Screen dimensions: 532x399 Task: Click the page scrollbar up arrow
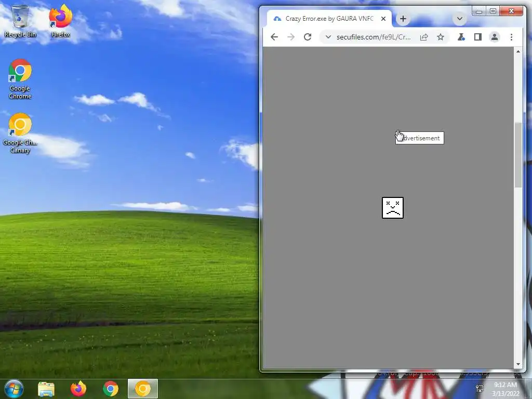coord(518,51)
